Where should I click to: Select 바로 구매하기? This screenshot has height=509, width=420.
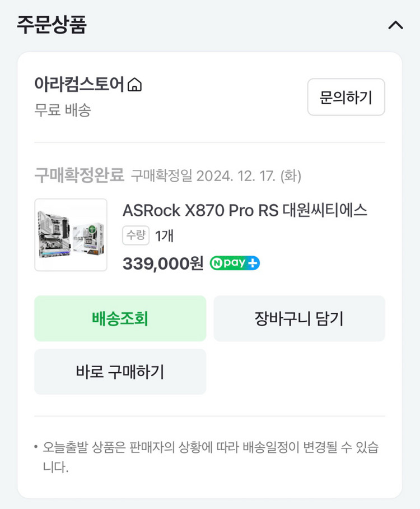point(120,372)
